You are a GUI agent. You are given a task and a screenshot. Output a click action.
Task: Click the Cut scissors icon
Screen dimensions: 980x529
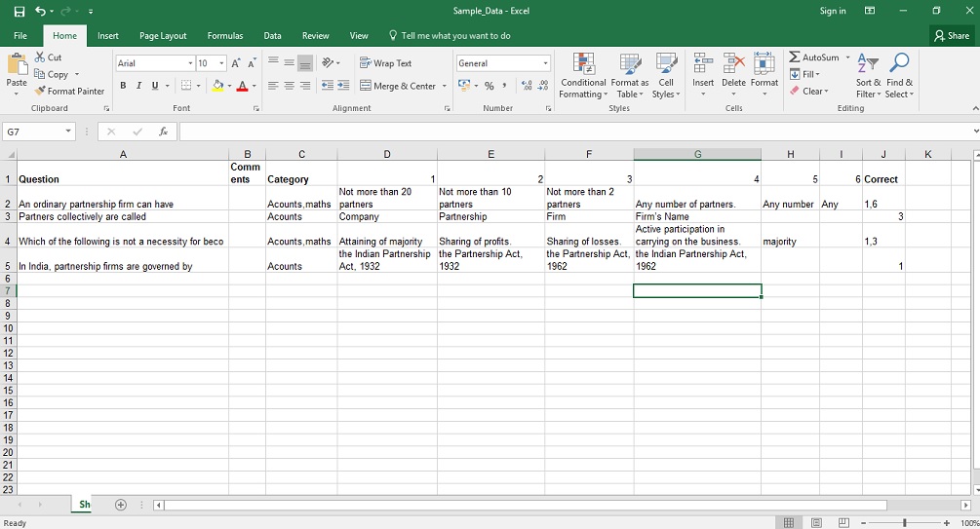(40, 57)
